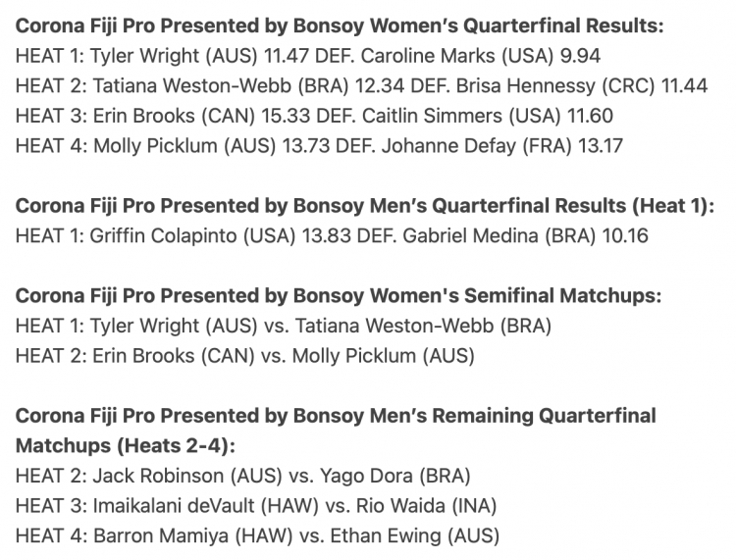Screen dimensions: 736x560
Task: Select the Erin Brooks 15.33 result line
Action: tap(314, 116)
